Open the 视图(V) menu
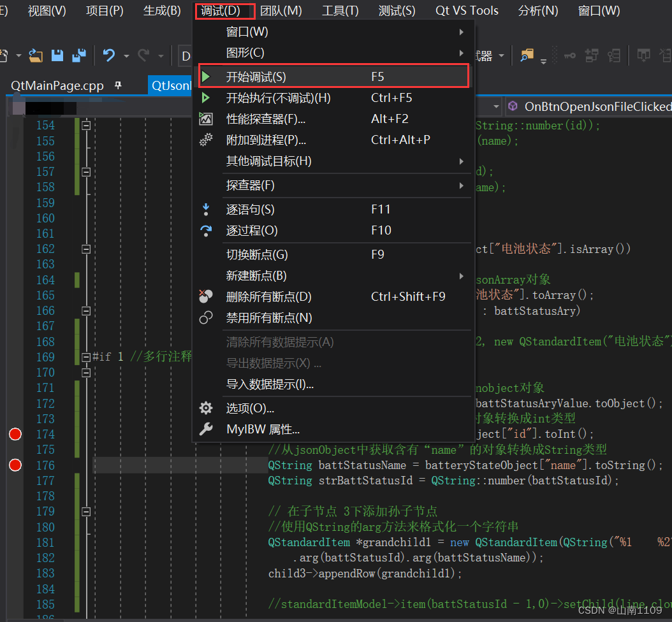 [47, 11]
